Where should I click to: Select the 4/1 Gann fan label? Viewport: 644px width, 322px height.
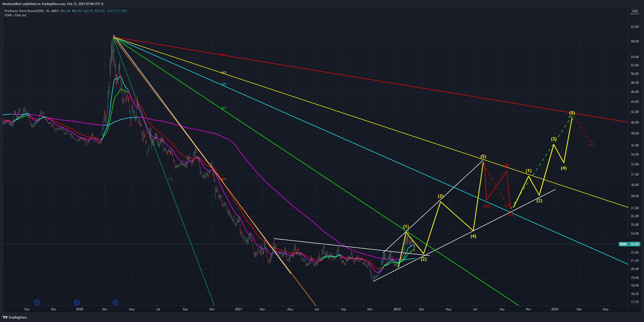[224, 73]
